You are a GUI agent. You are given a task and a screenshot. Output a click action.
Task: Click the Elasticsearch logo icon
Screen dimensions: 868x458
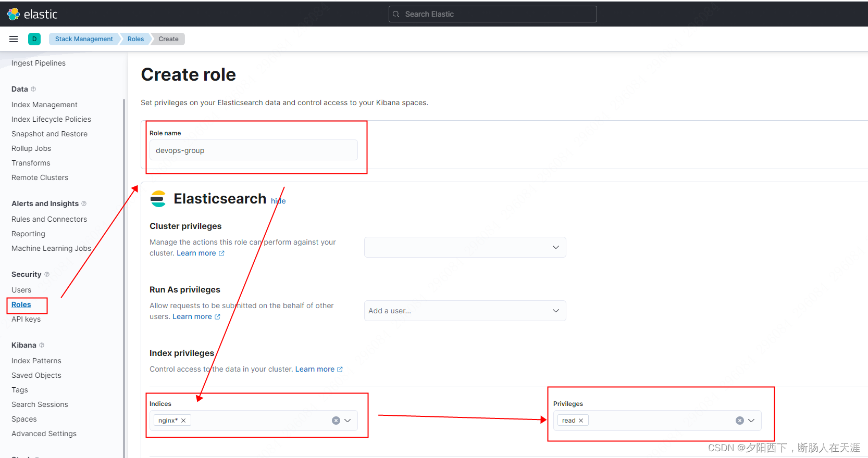coord(158,199)
